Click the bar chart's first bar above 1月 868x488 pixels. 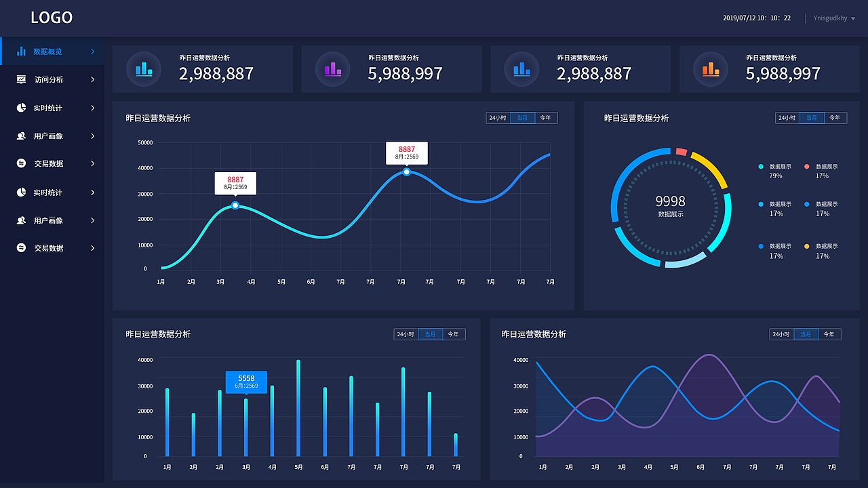coord(167,422)
